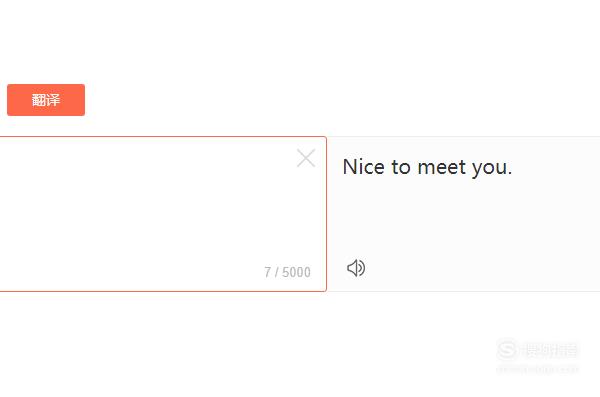Play the translation audio via speaker icon
This screenshot has width=600, height=397.
point(356,268)
